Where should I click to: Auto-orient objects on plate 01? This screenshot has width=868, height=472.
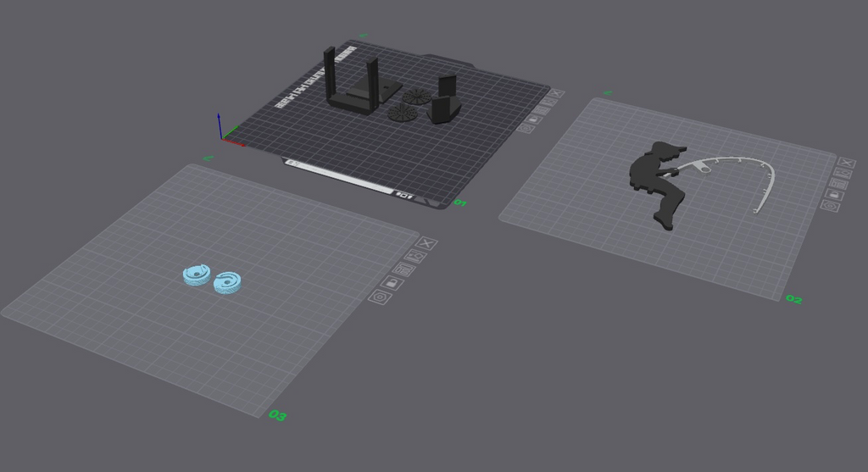(x=550, y=102)
